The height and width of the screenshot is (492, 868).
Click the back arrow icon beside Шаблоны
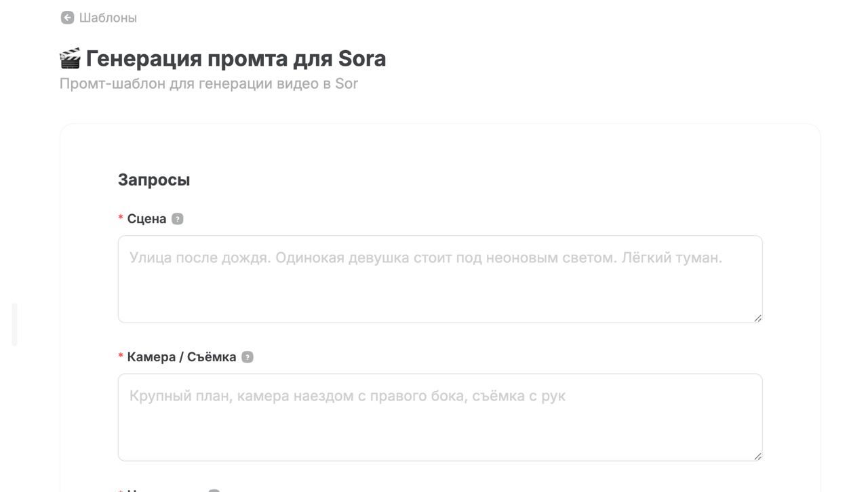(67, 18)
